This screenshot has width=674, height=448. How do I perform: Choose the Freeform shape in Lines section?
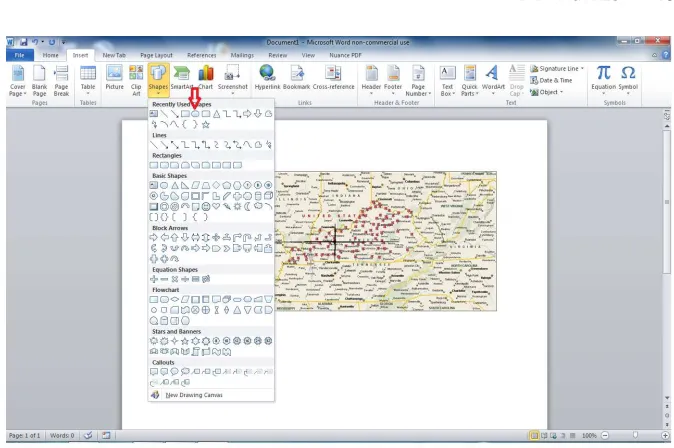pos(258,145)
